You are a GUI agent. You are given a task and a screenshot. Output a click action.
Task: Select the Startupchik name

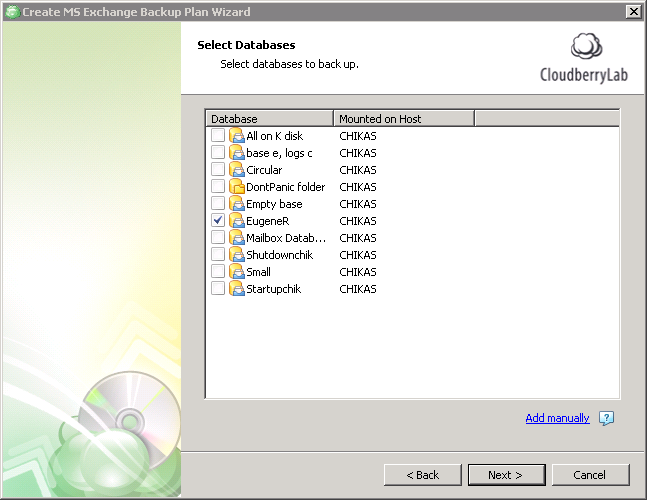pos(274,289)
